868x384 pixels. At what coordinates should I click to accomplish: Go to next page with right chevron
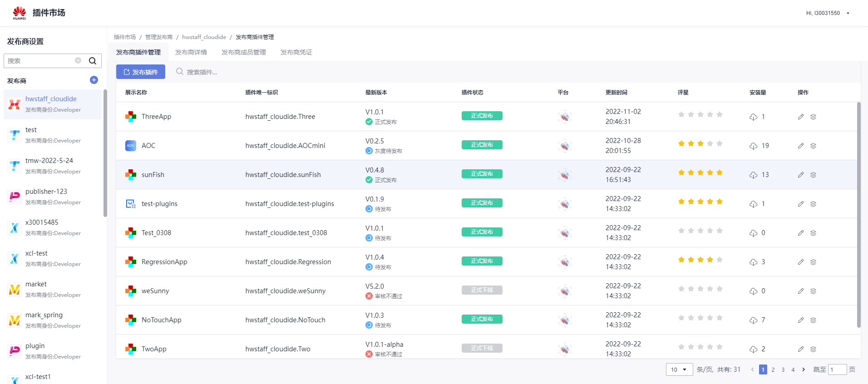(x=804, y=369)
